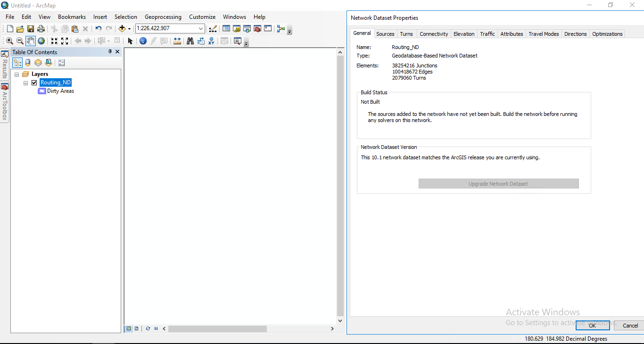Viewport: 644px width, 344px height.
Task: Open the Find binoculars tool
Action: pos(190,41)
